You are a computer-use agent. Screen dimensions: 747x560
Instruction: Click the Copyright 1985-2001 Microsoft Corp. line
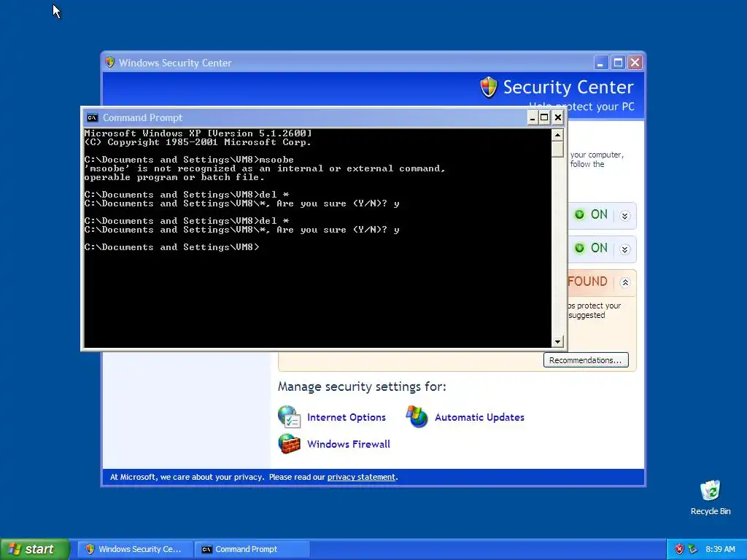[198, 142]
